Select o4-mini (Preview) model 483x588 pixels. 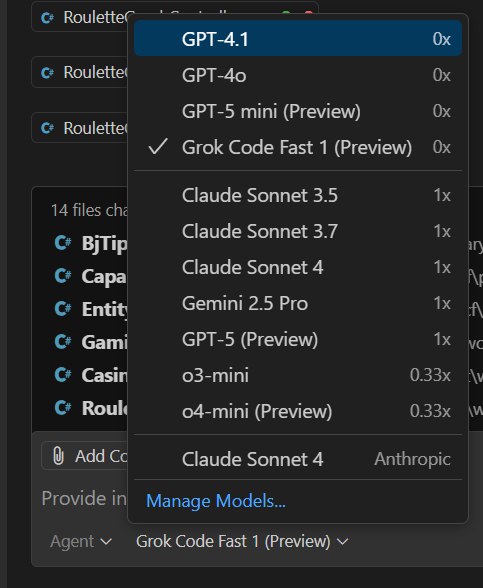coord(298,411)
